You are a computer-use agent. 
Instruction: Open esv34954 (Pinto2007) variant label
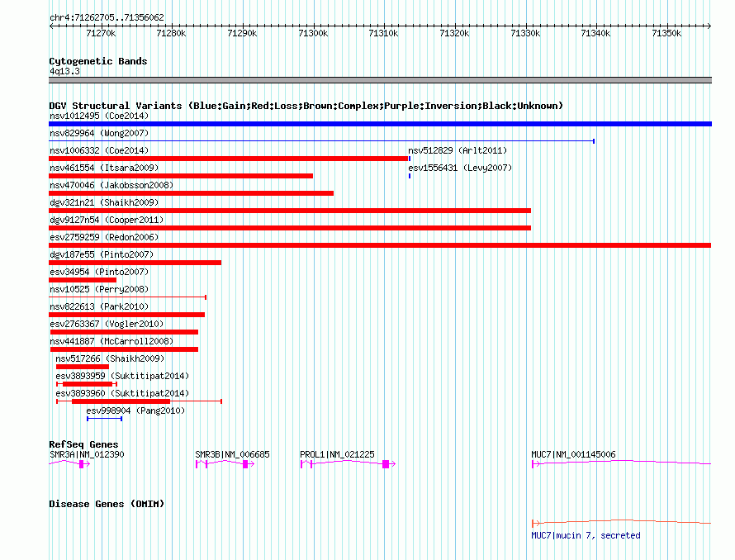(x=99, y=272)
